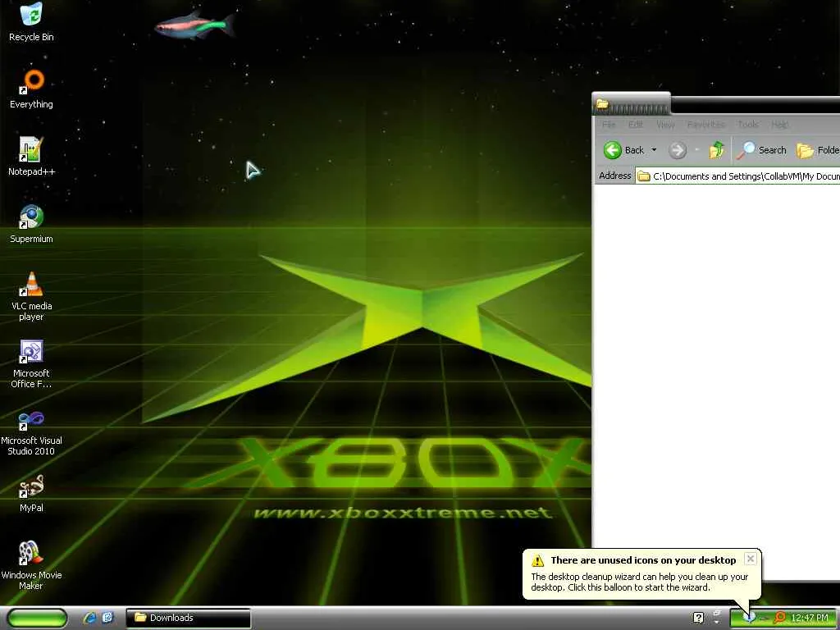Image resolution: width=840 pixels, height=630 pixels.
Task: Close the unused icons balloon notification
Action: [751, 559]
